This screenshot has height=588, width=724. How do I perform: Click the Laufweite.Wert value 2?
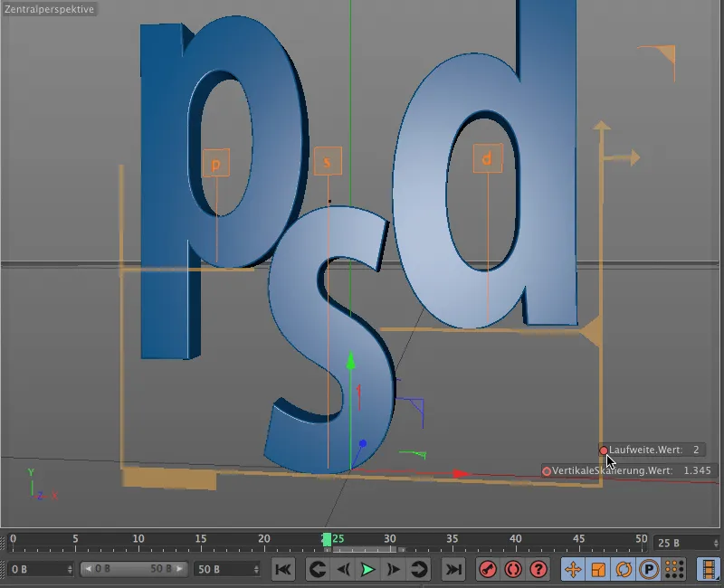click(696, 450)
